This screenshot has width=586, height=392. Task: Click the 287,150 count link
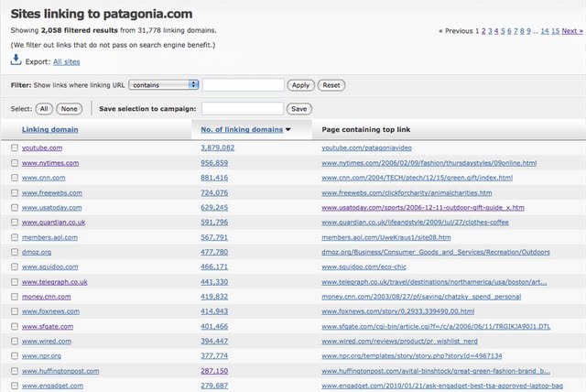(214, 371)
